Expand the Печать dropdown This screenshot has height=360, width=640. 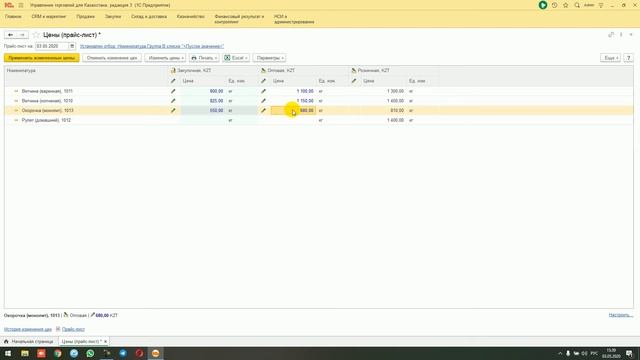[204, 58]
